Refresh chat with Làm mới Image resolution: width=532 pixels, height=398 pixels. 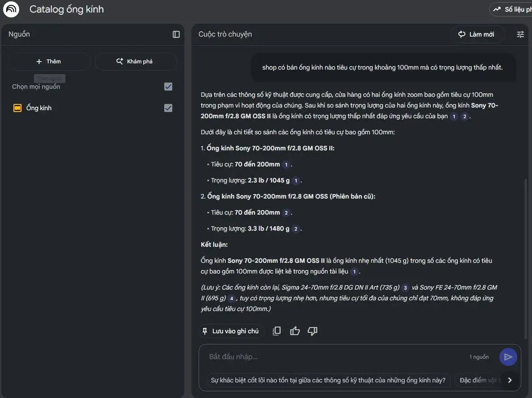click(x=477, y=34)
